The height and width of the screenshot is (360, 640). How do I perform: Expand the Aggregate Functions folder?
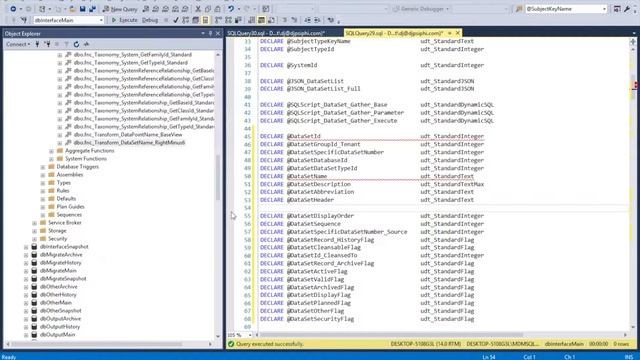(51, 151)
